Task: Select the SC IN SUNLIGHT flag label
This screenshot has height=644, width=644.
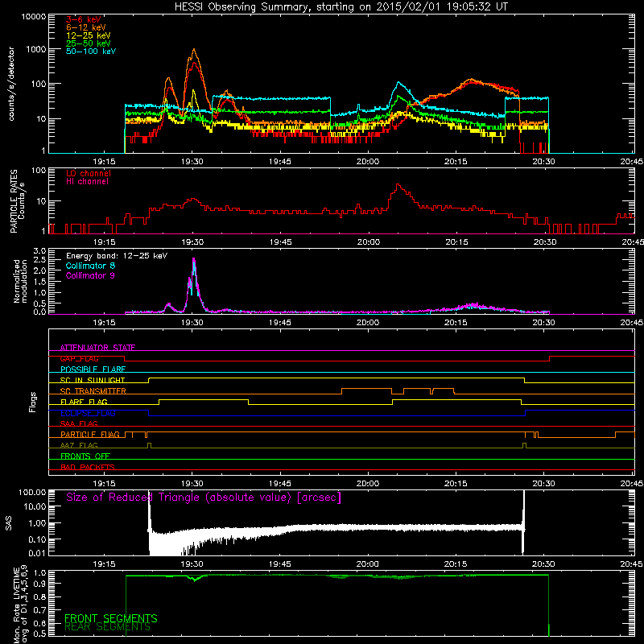Action: 93,380
